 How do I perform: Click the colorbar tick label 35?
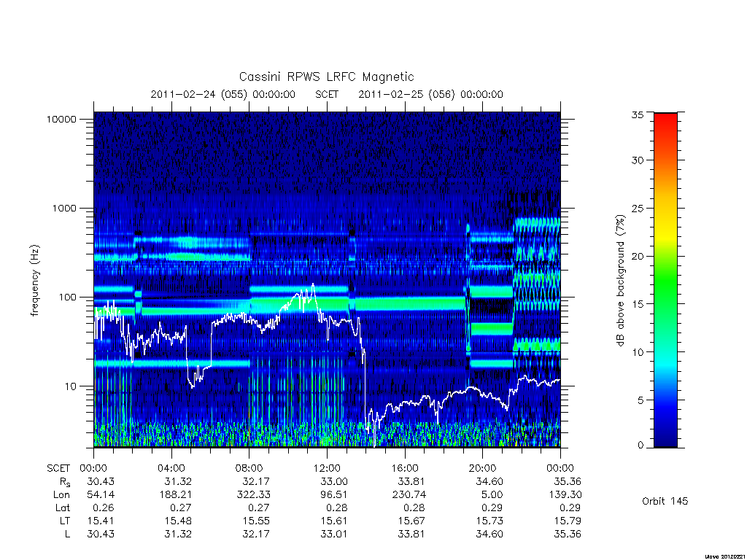click(x=638, y=114)
